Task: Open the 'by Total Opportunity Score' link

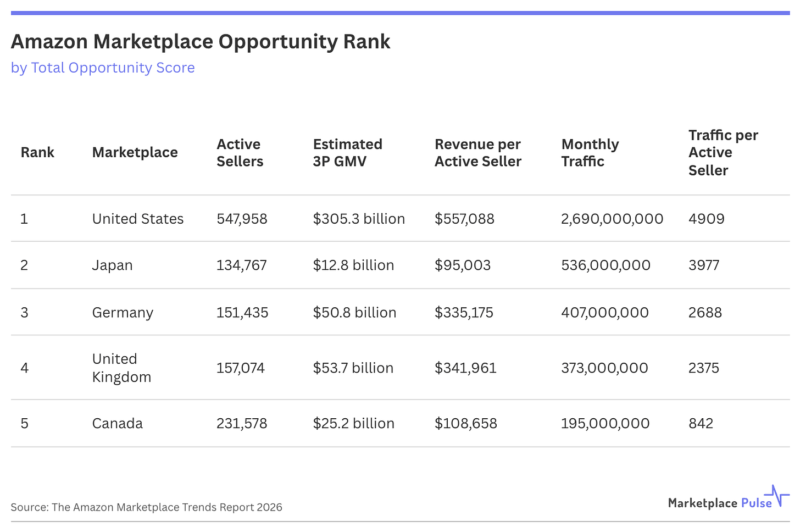Action: 102,68
